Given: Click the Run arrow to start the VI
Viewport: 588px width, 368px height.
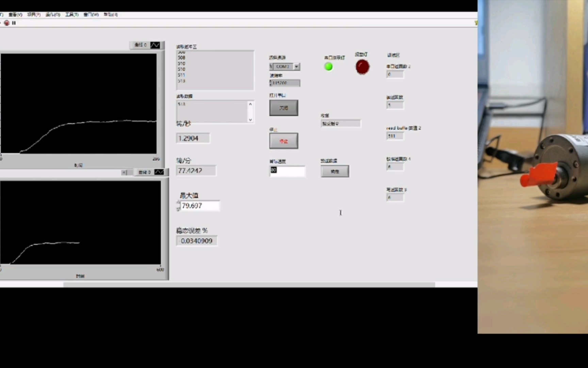Looking at the screenshot, I should tap(1, 23).
